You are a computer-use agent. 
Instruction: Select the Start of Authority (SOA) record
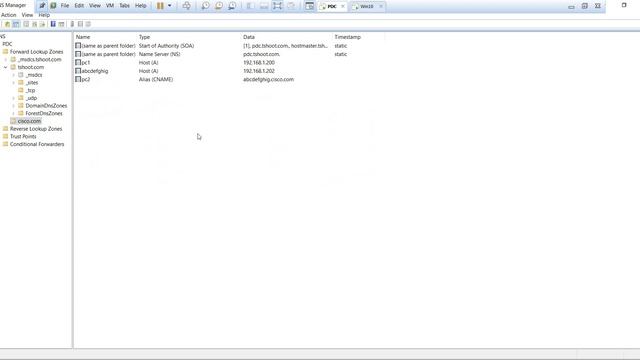[x=166, y=46]
